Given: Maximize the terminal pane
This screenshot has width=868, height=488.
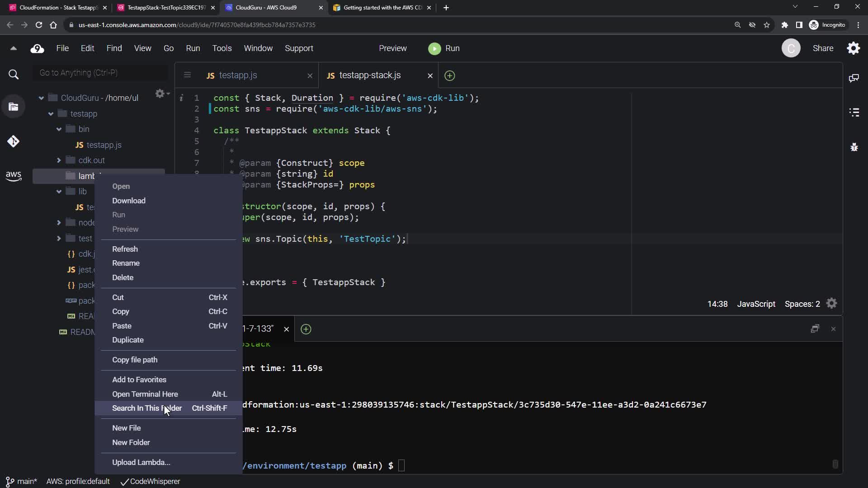Looking at the screenshot, I should pos(815,329).
